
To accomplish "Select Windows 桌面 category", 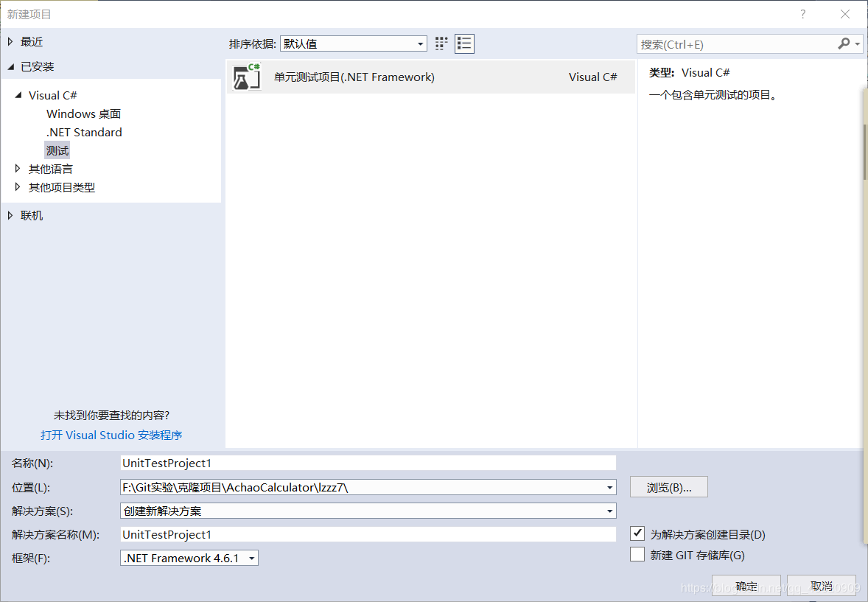I will (x=83, y=113).
